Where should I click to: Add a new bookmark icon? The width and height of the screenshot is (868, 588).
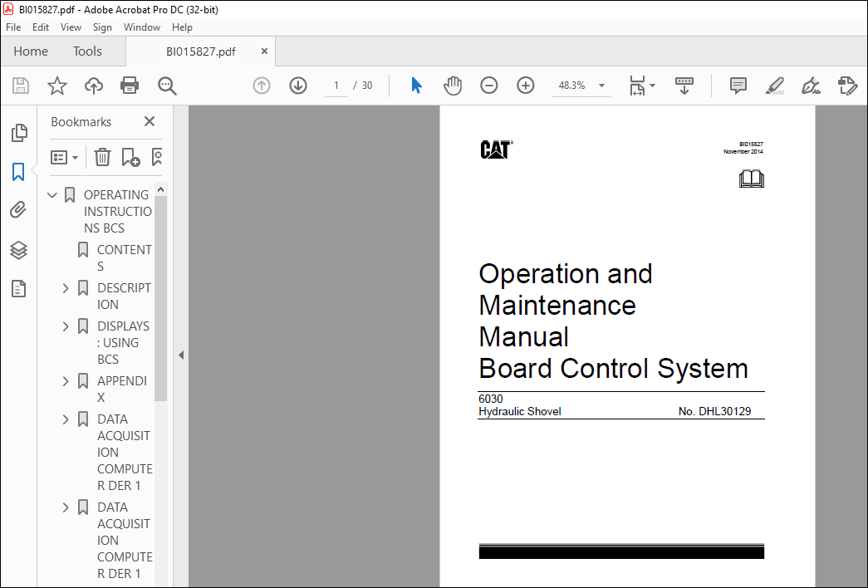(x=130, y=157)
